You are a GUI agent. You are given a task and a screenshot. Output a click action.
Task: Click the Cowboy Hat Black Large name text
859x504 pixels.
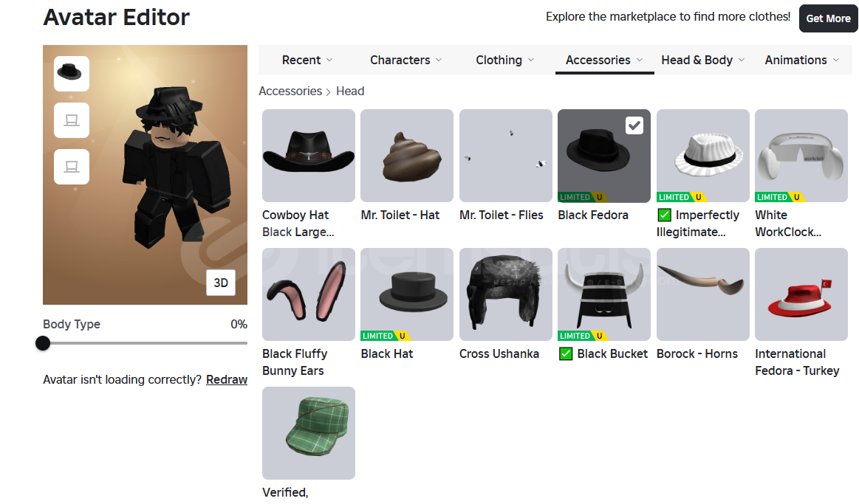[298, 224]
